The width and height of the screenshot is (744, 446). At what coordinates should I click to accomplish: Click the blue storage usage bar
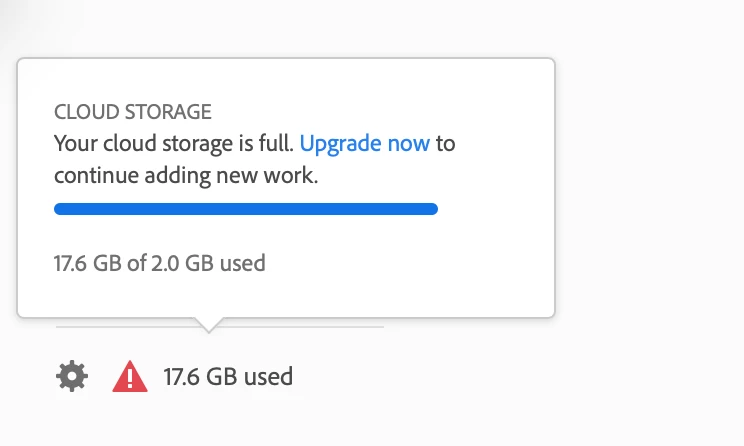coord(246,209)
